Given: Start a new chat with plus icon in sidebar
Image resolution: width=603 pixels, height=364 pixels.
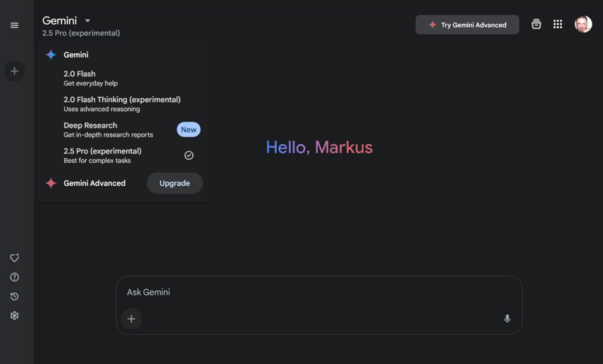Looking at the screenshot, I should pos(15,71).
